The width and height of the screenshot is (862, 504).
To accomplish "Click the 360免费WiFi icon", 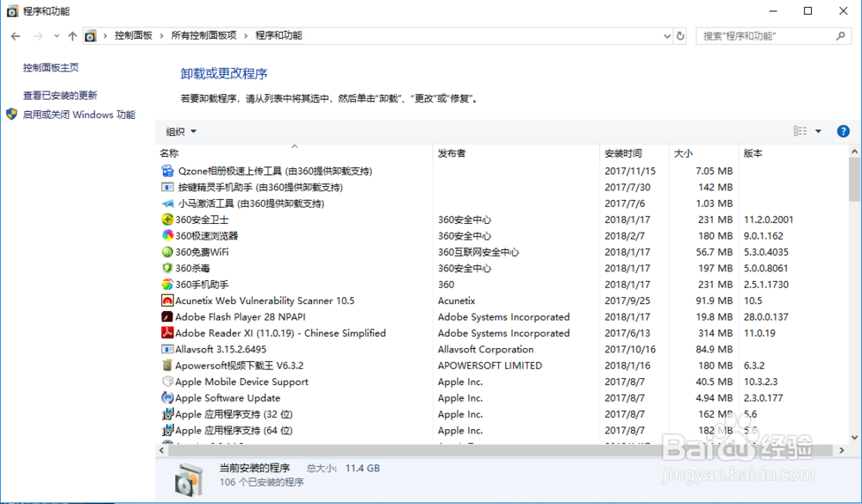I will [x=167, y=252].
